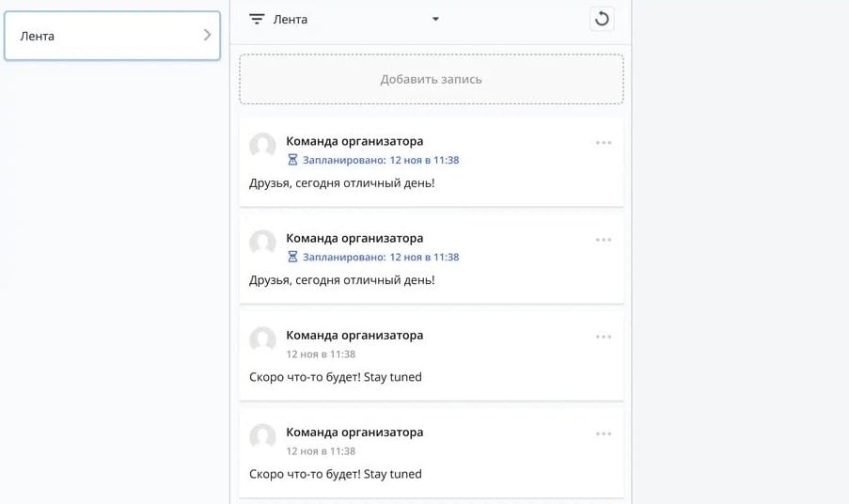The height and width of the screenshot is (504, 849).
Task: Click author name on first Stay tuned post
Action: (354, 335)
